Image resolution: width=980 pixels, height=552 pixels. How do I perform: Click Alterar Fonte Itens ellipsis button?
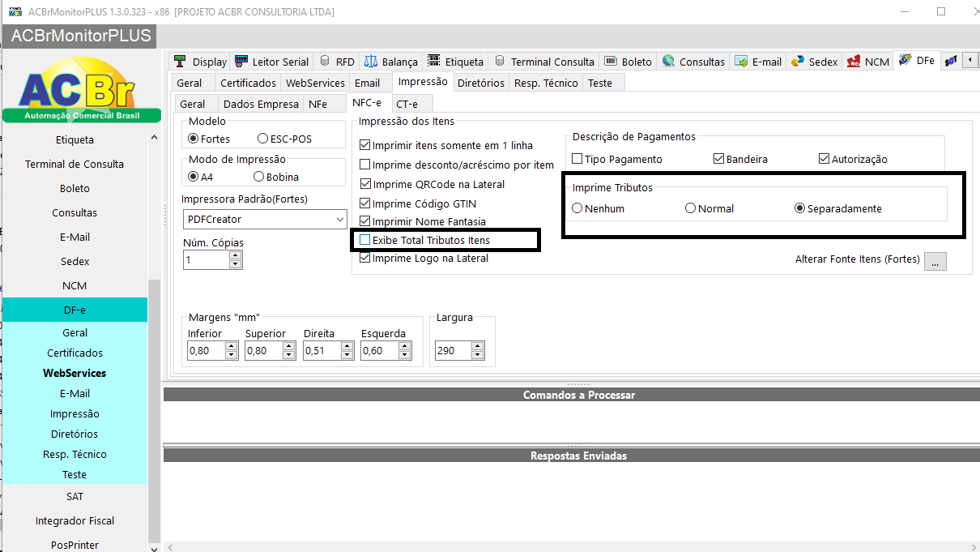[x=935, y=260]
